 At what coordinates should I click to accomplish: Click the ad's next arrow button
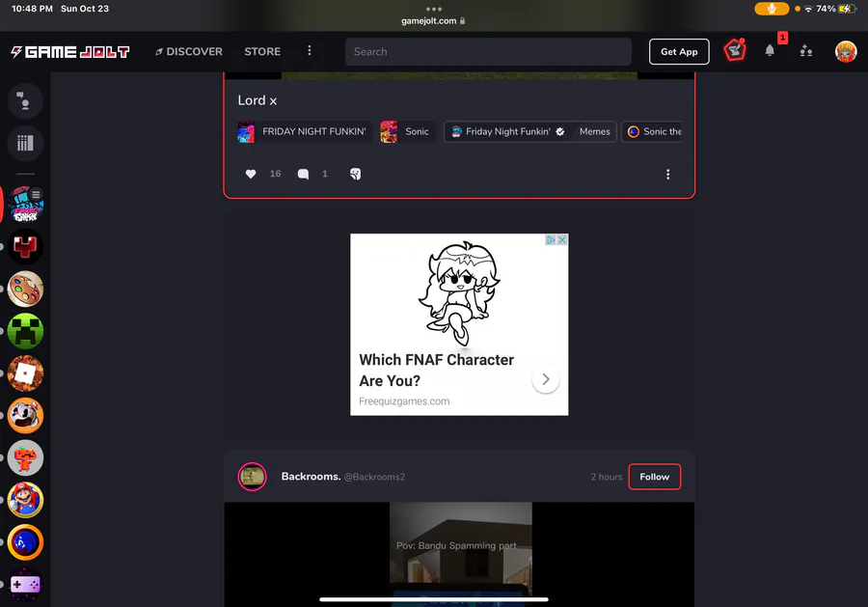coord(546,379)
